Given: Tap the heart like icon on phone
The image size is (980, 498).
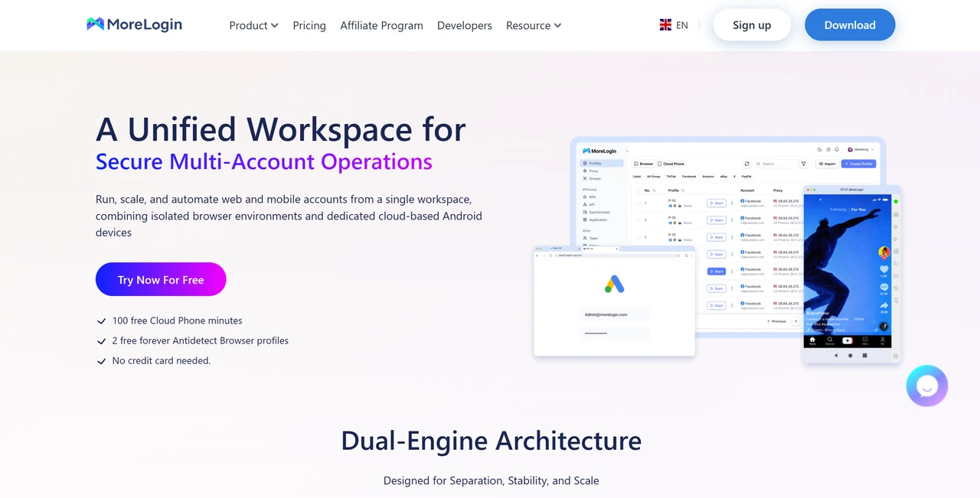Looking at the screenshot, I should 884,269.
